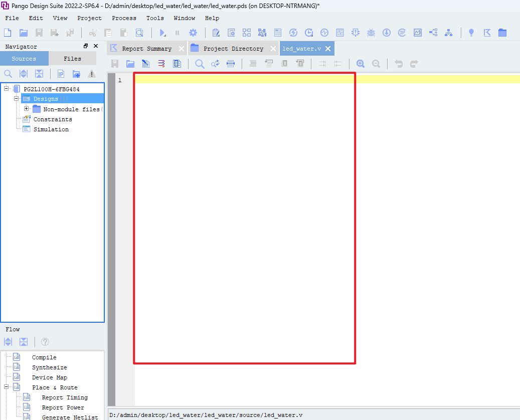Open the IP Compiler icon in Navigator toolbar

click(x=60, y=74)
